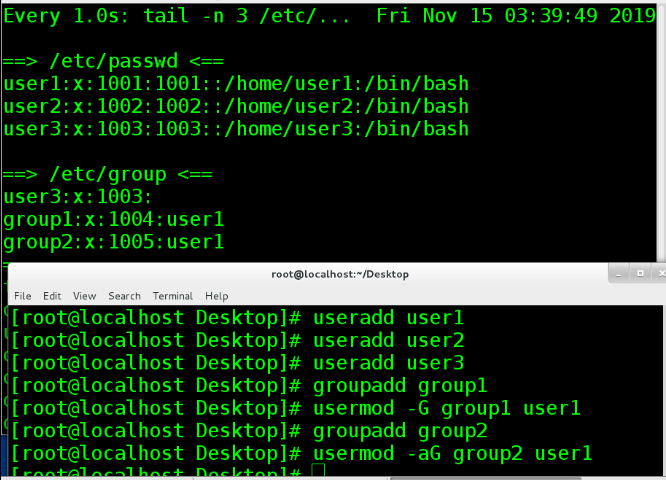Click the 'Fri Nov 15 03:39:49 2019' timestamp
666x480 pixels.
pyautogui.click(x=516, y=16)
